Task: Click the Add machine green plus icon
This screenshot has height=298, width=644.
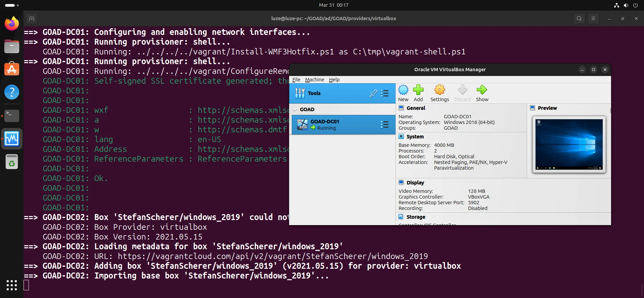Action: click(x=418, y=93)
